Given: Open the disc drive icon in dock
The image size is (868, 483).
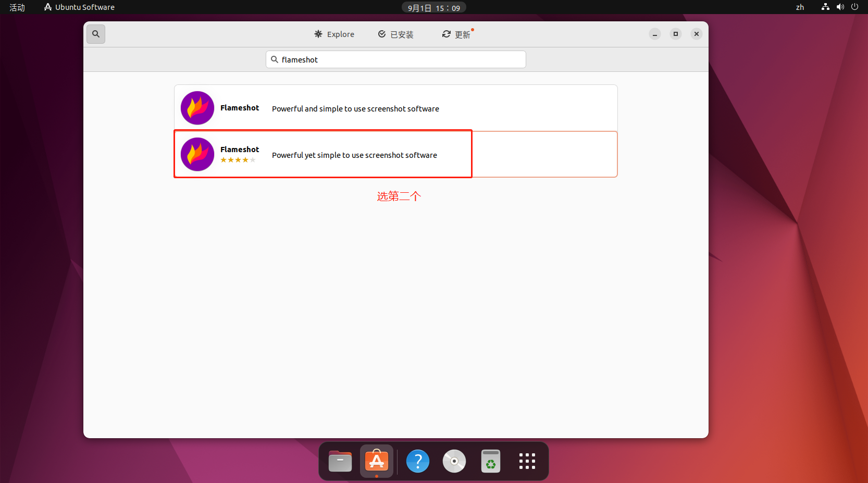Looking at the screenshot, I should click(454, 461).
